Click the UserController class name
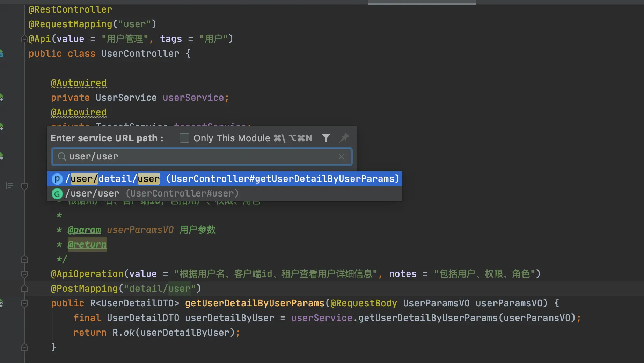The height and width of the screenshot is (363, 644). 140,54
